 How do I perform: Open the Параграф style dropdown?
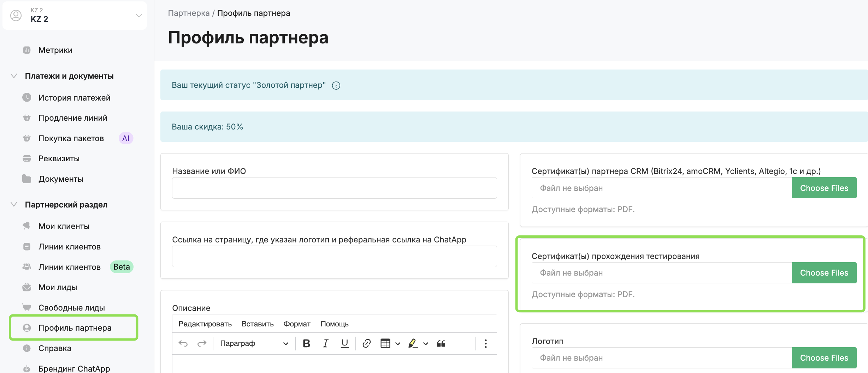(x=254, y=343)
